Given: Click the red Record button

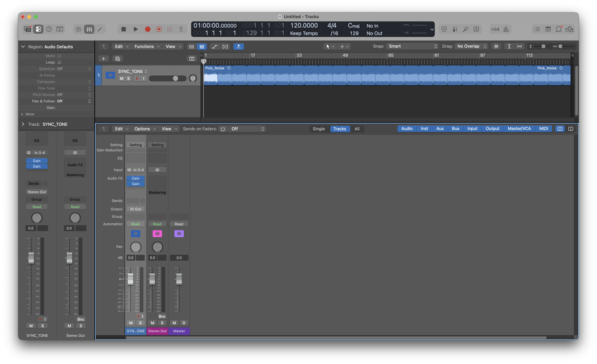Looking at the screenshot, I should [148, 29].
